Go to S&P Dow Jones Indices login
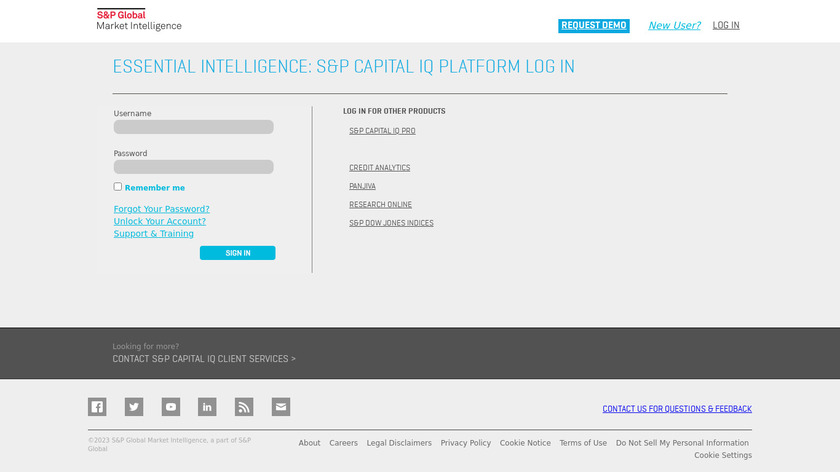 tap(392, 223)
